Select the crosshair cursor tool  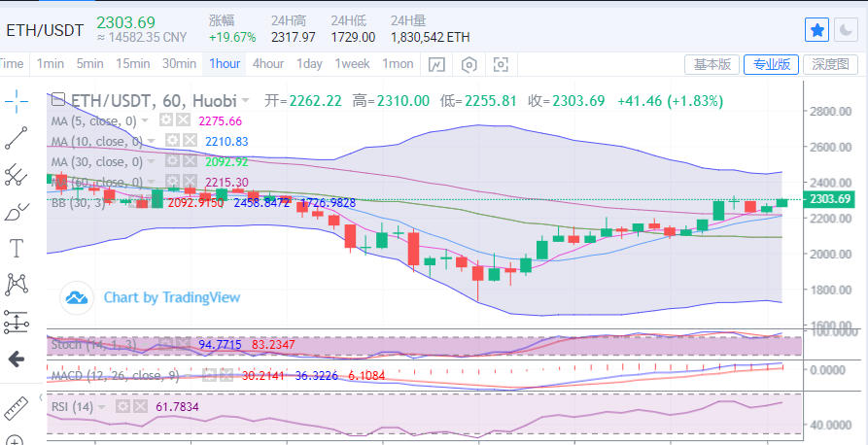(x=17, y=101)
